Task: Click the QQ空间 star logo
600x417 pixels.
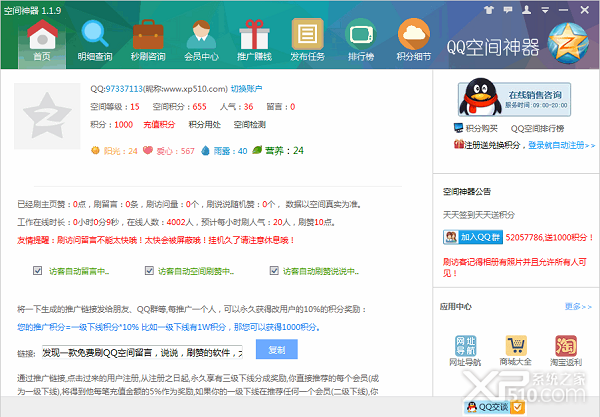Action: coord(567,43)
